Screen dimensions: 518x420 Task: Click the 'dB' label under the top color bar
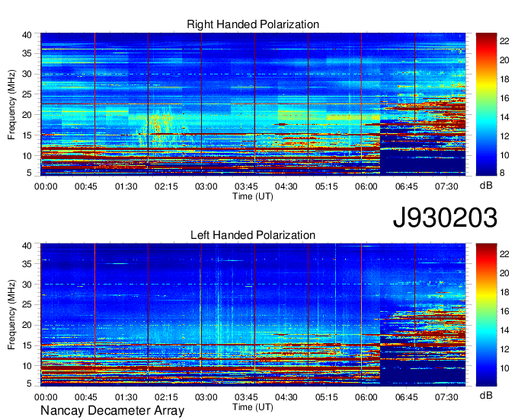point(486,186)
